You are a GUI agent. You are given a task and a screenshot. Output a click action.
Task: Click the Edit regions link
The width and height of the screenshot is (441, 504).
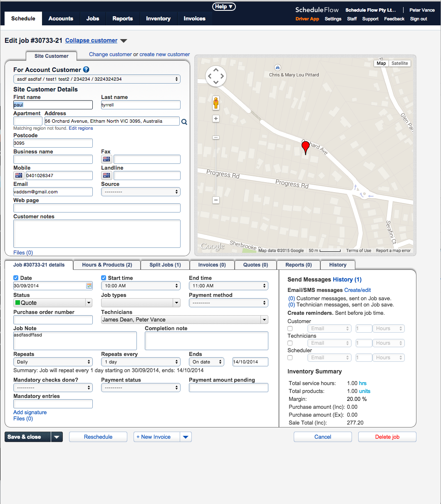81,128
